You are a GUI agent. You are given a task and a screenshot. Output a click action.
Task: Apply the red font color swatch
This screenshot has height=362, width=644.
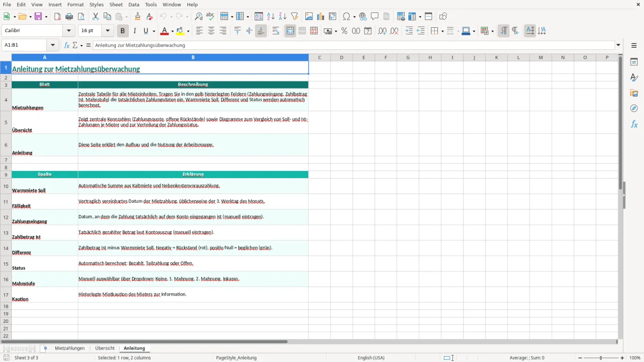(x=165, y=31)
